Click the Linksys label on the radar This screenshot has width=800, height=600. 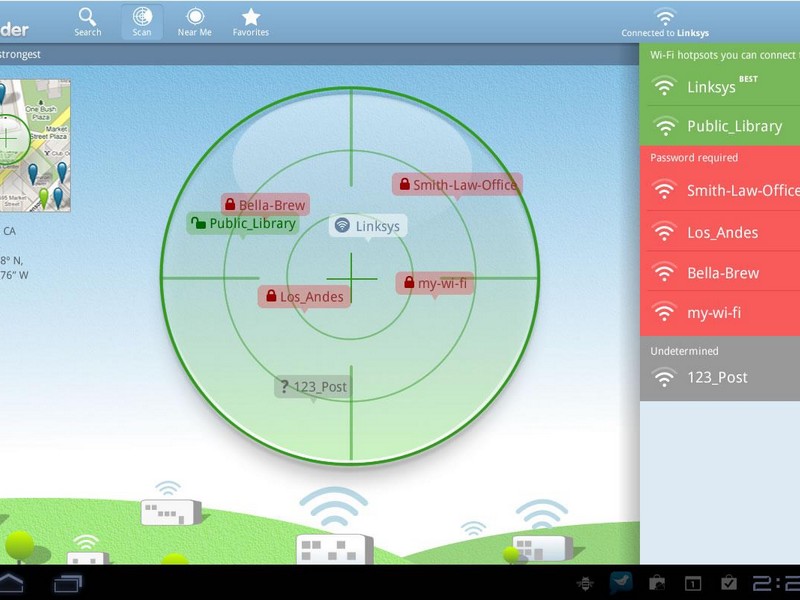[x=368, y=226]
